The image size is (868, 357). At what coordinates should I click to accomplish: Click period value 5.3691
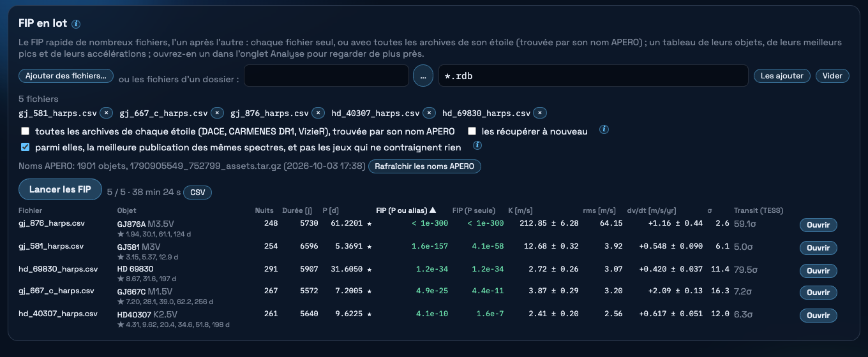[x=348, y=246]
